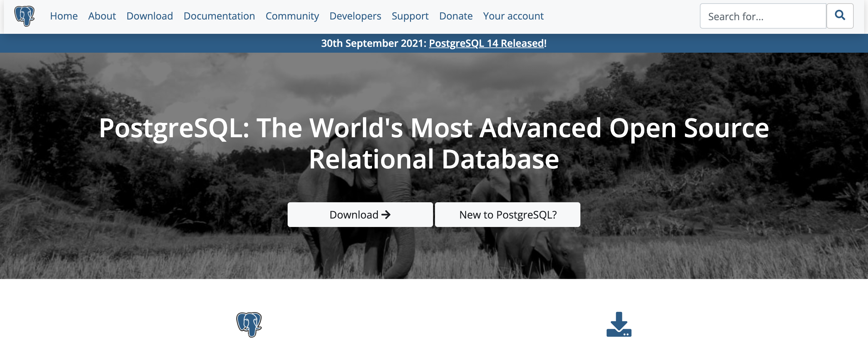The image size is (868, 359).
Task: Follow the 'PostgreSQL 14 Released' announcement link
Action: click(x=486, y=43)
